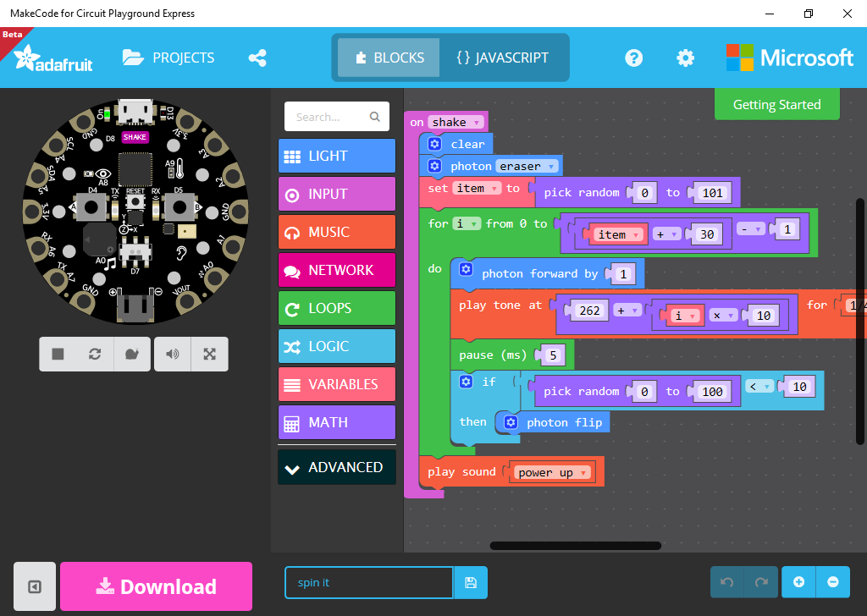Open the LOOPS blocks category
Viewport: 867px width, 616px height.
(x=337, y=308)
